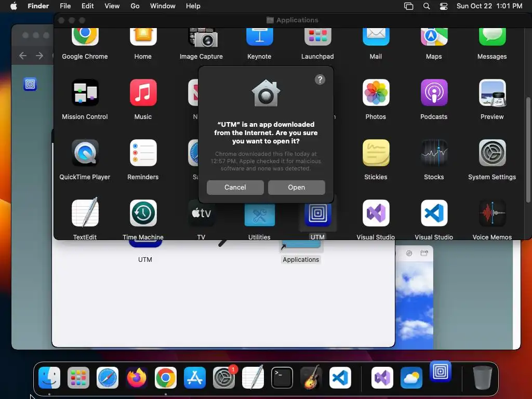The height and width of the screenshot is (399, 532).
Task: Select the Voice Memos app icon
Action: [x=493, y=212]
